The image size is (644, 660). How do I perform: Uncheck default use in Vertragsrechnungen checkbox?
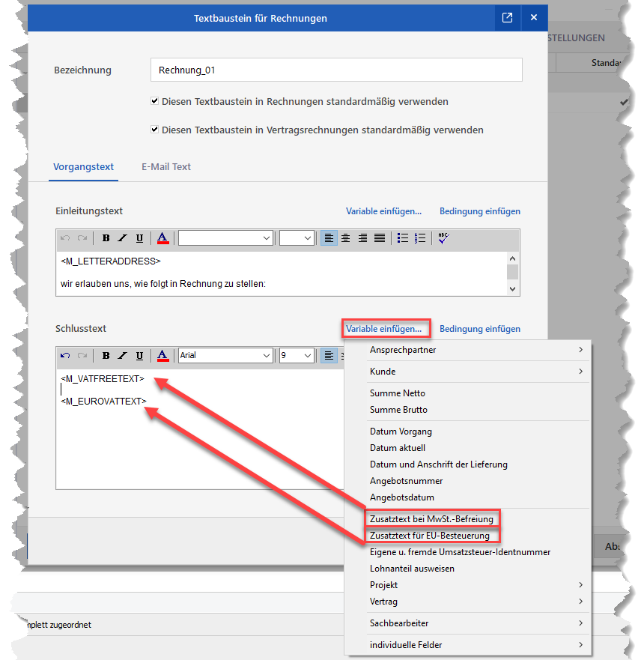pos(154,130)
